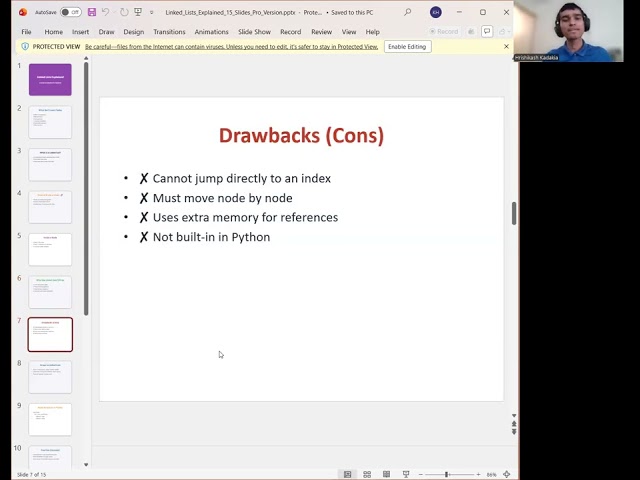
Task: Click the Previous Slide double arrow
Action: tap(514, 424)
